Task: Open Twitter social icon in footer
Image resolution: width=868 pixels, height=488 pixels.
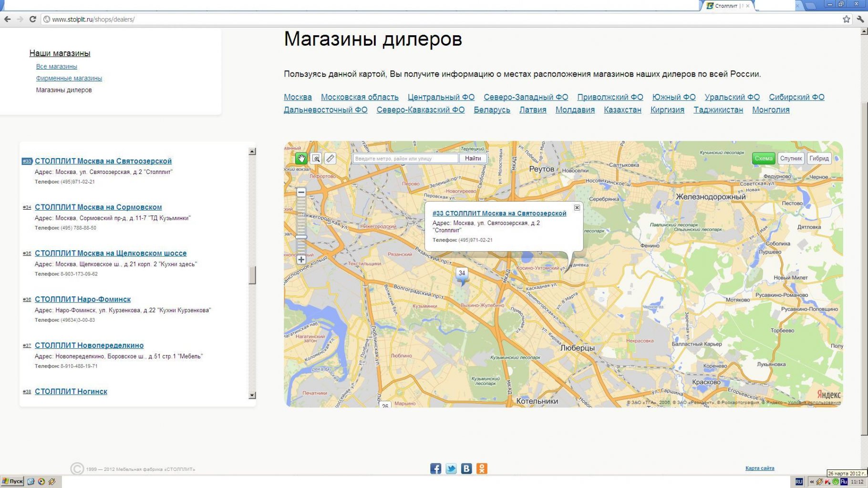Action: pyautogui.click(x=451, y=468)
